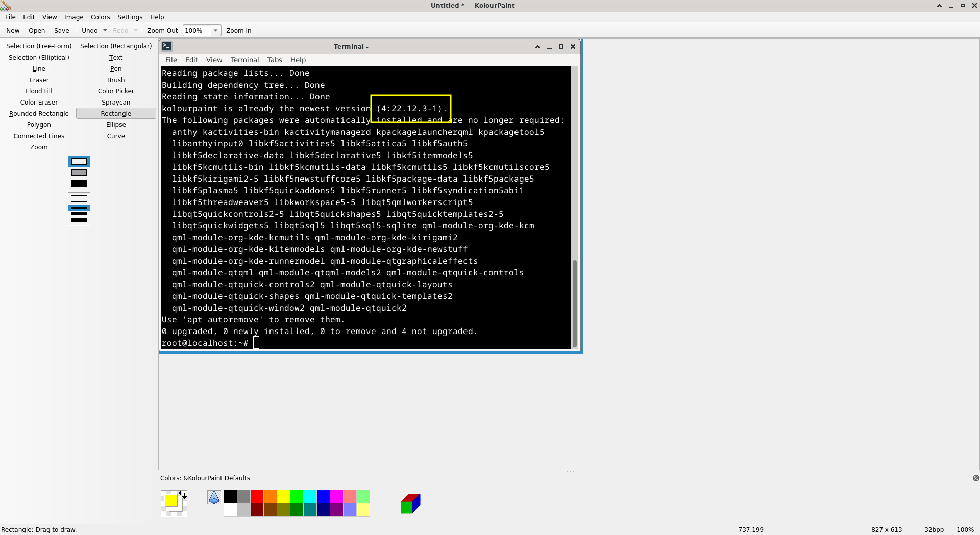Screen dimensions: 980x535
Task: Pick the orange palette swatch
Action: pyautogui.click(x=270, y=497)
